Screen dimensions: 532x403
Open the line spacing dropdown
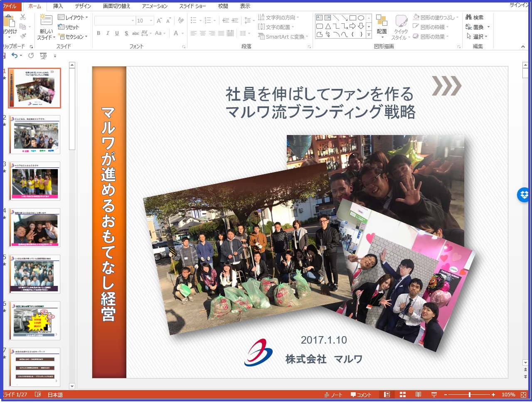coord(249,20)
